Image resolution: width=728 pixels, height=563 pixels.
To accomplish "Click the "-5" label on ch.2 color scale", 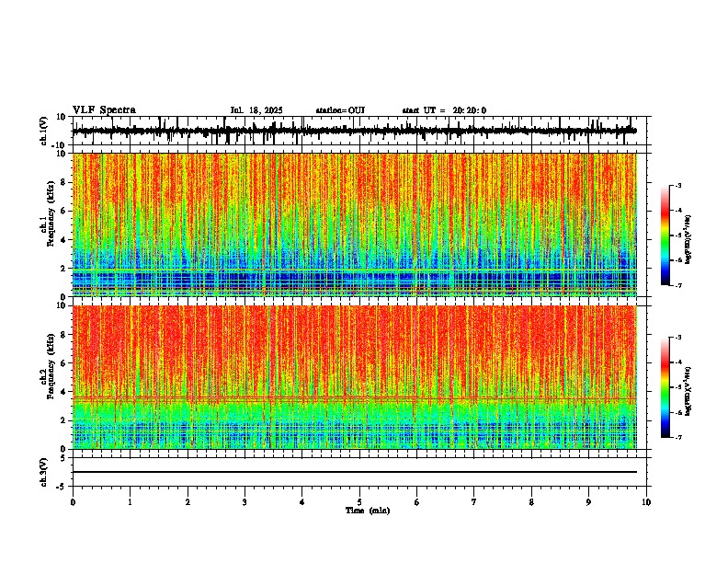I will 677,387.
